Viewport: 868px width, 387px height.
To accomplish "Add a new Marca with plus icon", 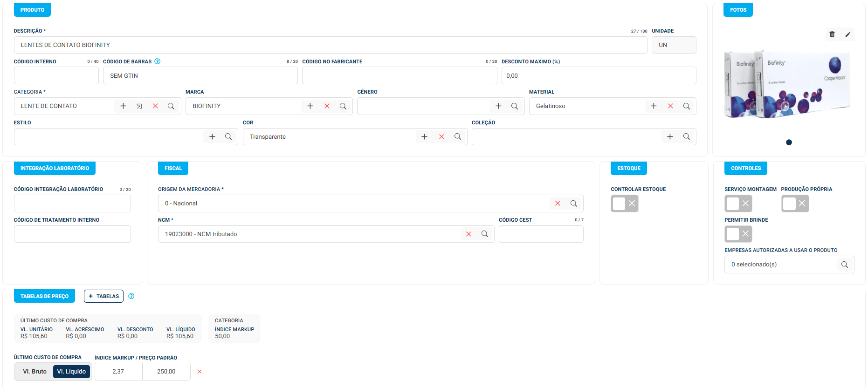I will point(310,106).
